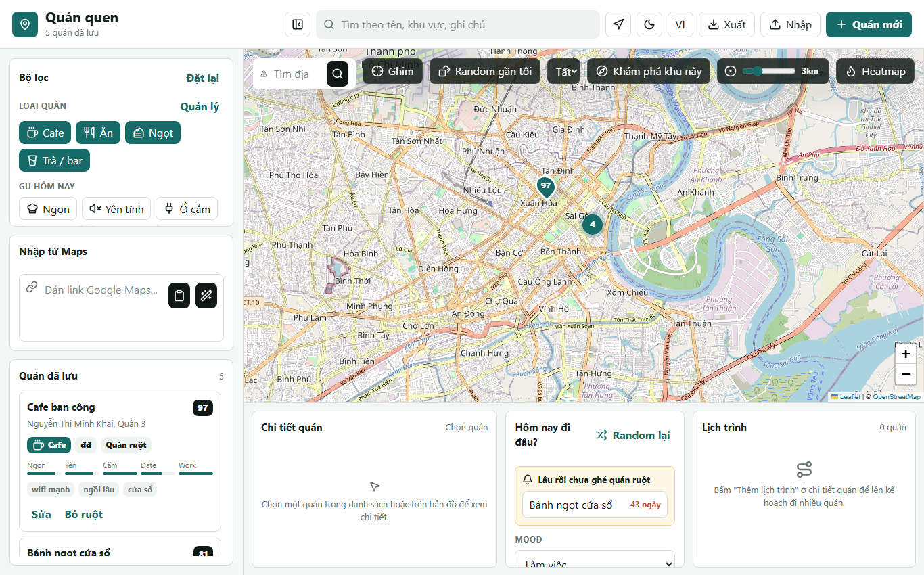Create a new place with Quán mới

point(869,24)
